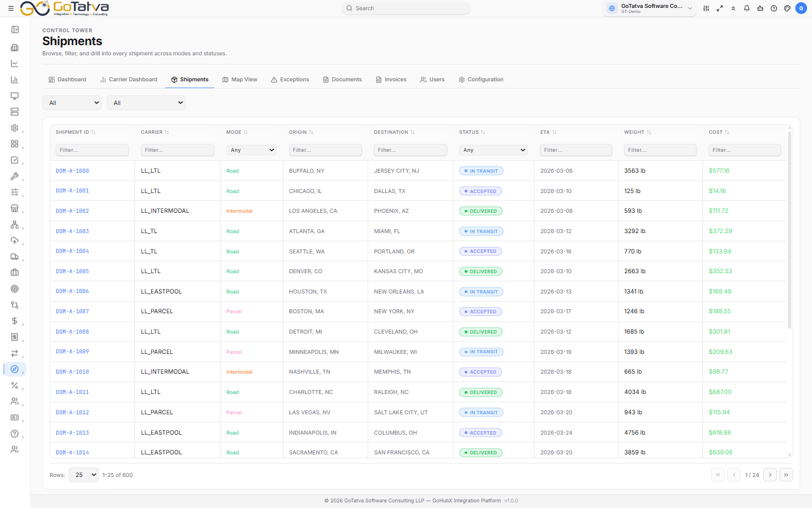Open the user avatar G menu

coord(801,8)
